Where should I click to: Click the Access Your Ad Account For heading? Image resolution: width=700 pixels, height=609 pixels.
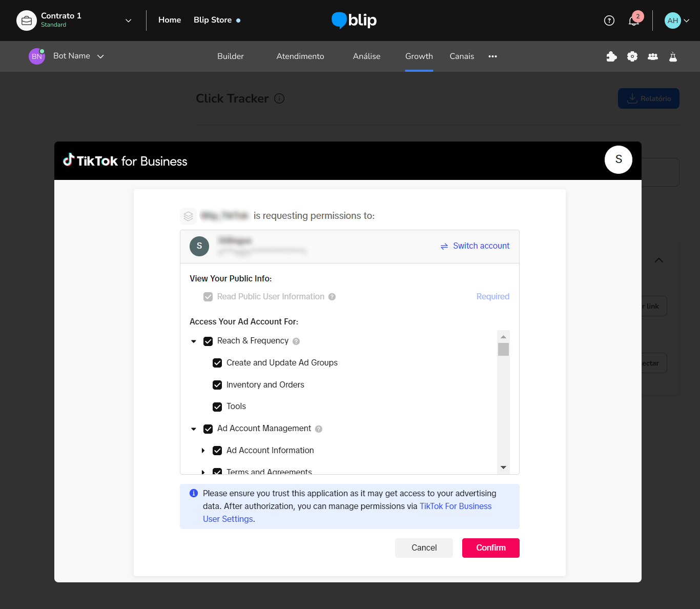click(244, 321)
